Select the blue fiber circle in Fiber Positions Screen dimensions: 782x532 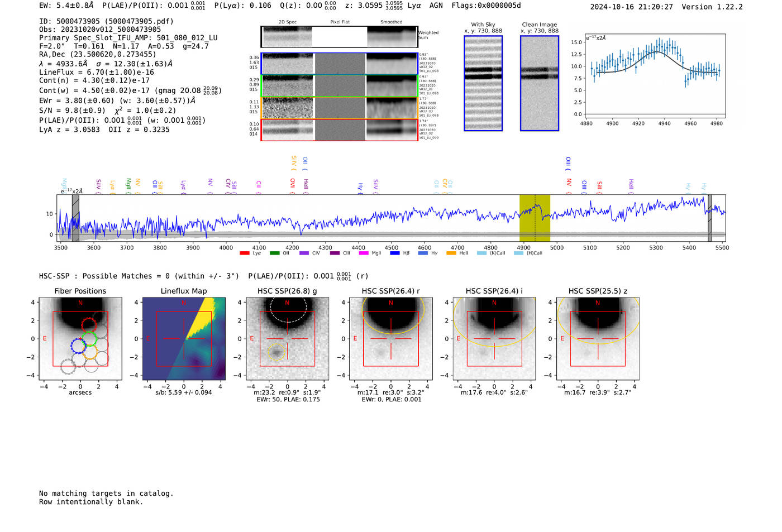(x=79, y=346)
